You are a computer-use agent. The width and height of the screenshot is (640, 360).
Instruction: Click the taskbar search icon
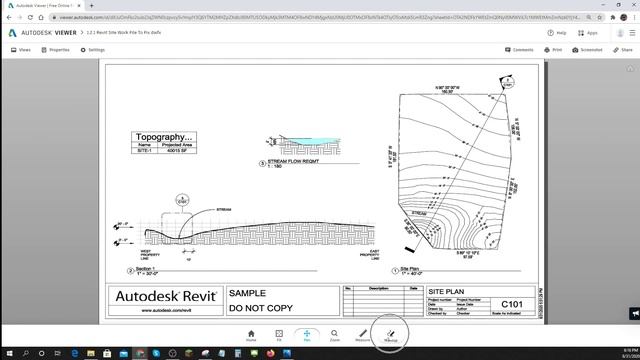point(25,353)
